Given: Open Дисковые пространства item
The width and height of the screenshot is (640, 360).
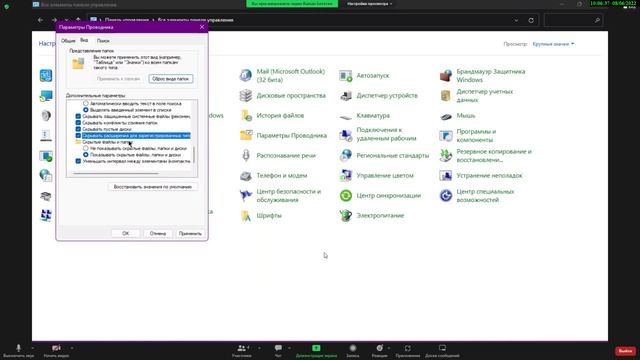Looking at the screenshot, I should tap(283, 96).
